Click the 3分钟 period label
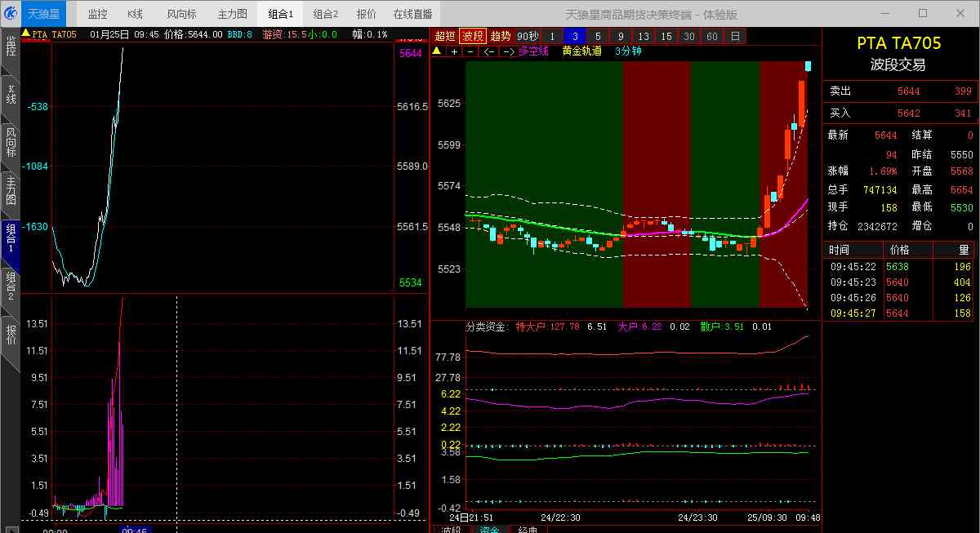 point(628,51)
